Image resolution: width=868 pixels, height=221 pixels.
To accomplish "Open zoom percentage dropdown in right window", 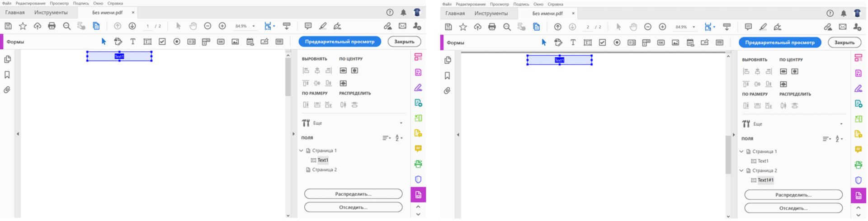I will [x=693, y=27].
